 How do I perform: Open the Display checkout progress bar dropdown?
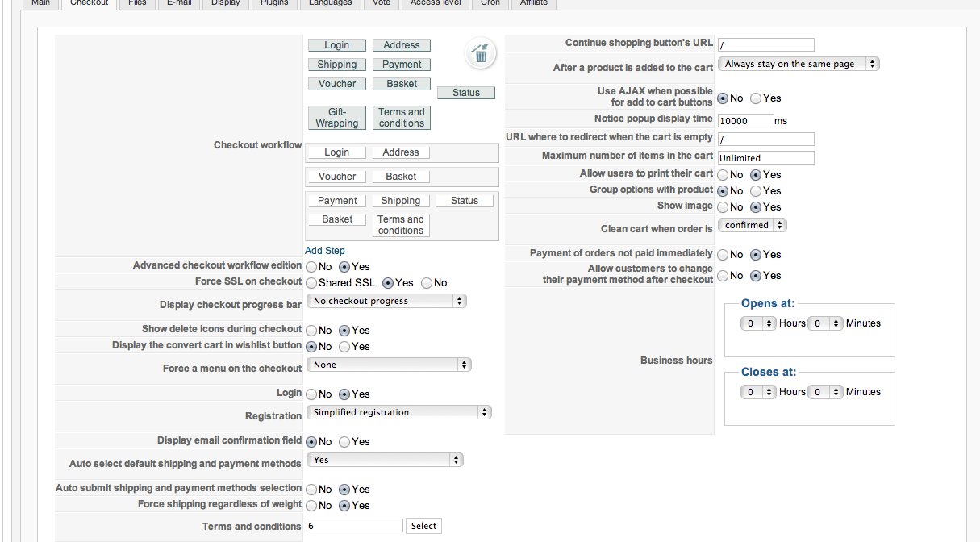tap(386, 302)
